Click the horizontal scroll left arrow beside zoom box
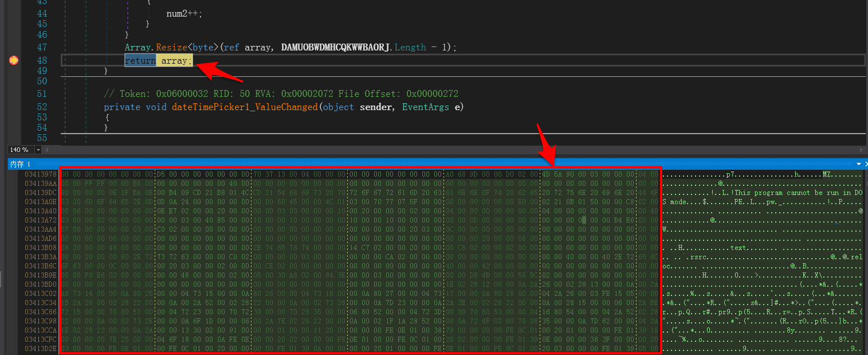The width and height of the screenshot is (868, 355). pyautogui.click(x=47, y=150)
